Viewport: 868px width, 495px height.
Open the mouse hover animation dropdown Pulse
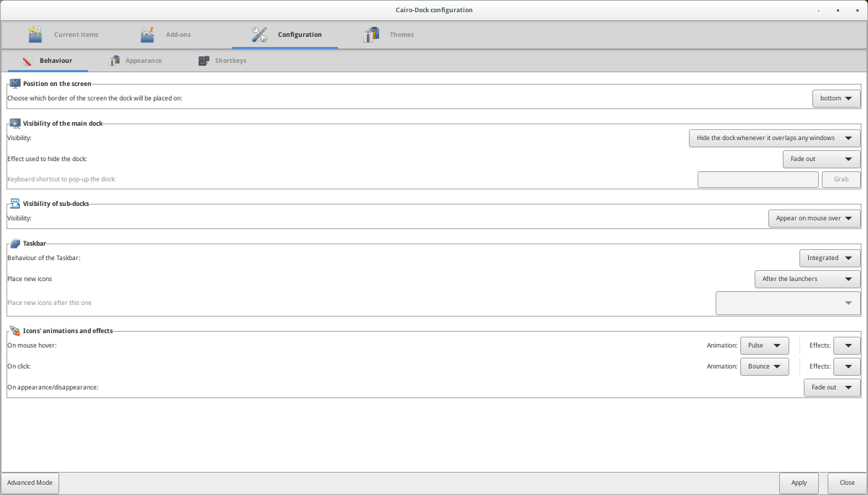765,346
